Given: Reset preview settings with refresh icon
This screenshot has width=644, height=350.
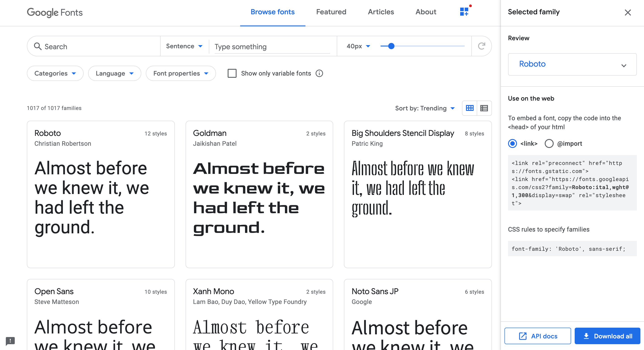Looking at the screenshot, I should tap(482, 46).
